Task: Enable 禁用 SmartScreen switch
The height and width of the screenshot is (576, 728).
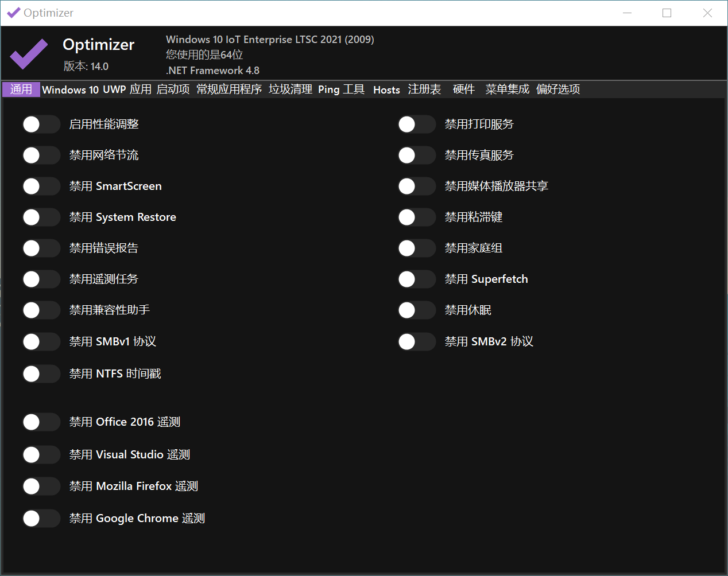Action: [x=41, y=186]
